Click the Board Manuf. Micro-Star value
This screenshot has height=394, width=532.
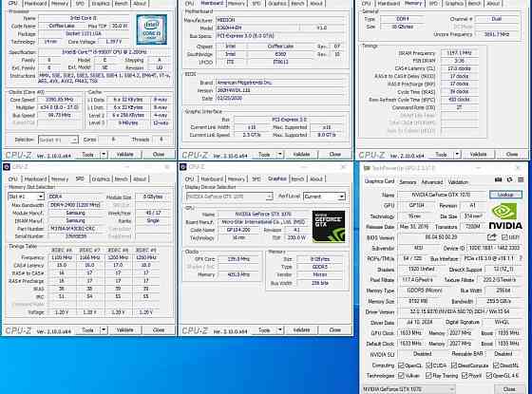coord(263,222)
